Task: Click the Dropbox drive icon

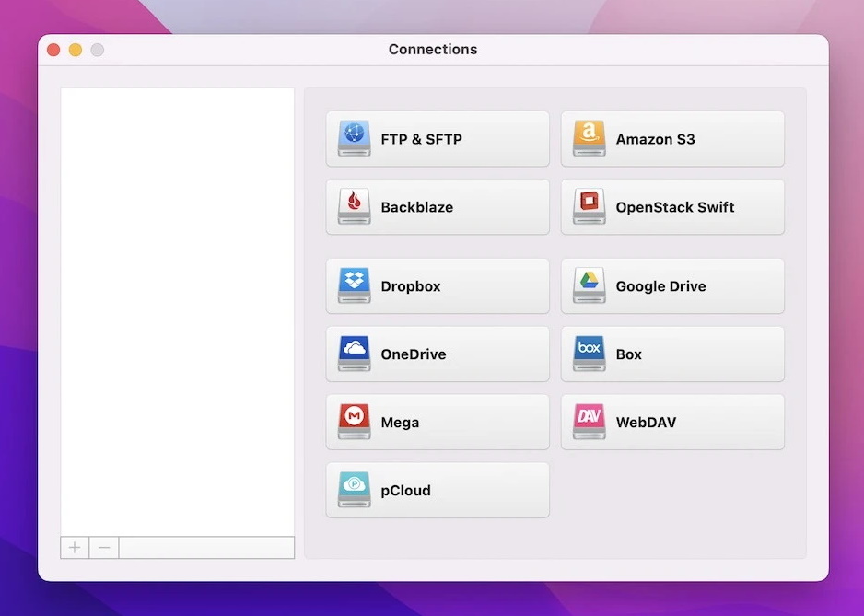Action: (354, 285)
